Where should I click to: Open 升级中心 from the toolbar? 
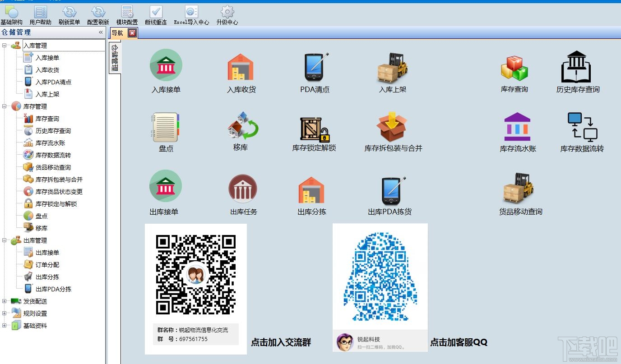click(227, 16)
